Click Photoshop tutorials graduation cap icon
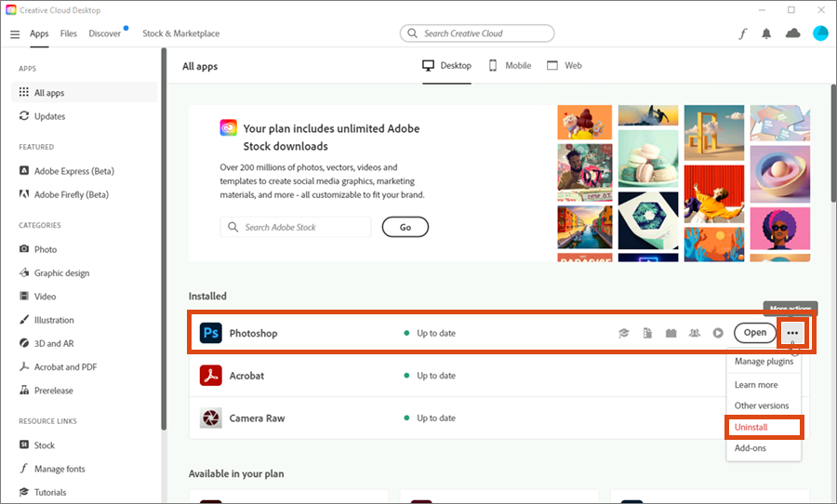The image size is (837, 504). tap(624, 333)
